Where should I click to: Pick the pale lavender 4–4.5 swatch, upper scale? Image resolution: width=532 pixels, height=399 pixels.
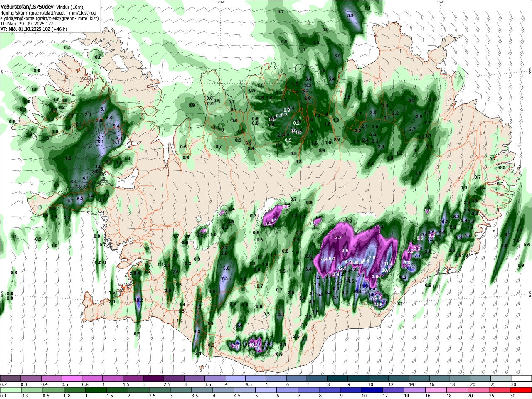(235, 378)
